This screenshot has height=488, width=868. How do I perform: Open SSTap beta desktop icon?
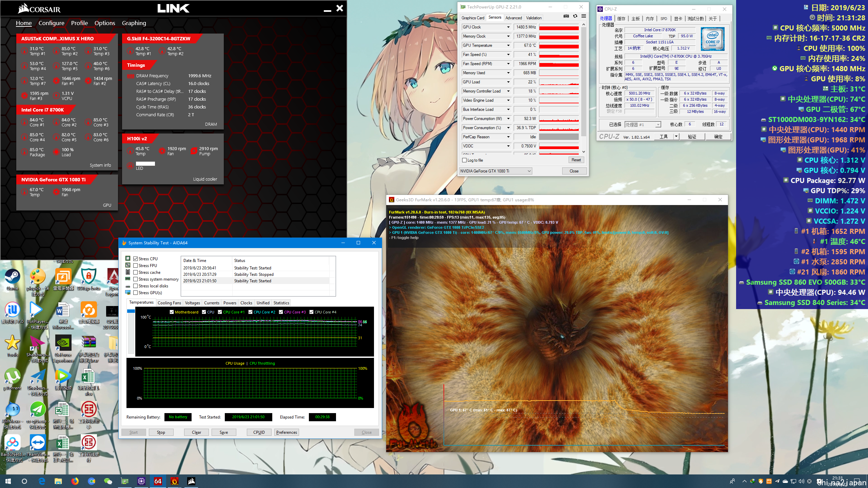click(88, 280)
